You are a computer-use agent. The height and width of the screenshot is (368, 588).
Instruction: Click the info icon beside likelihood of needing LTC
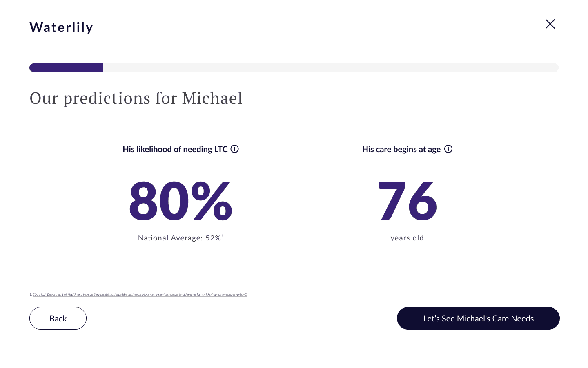point(234,149)
